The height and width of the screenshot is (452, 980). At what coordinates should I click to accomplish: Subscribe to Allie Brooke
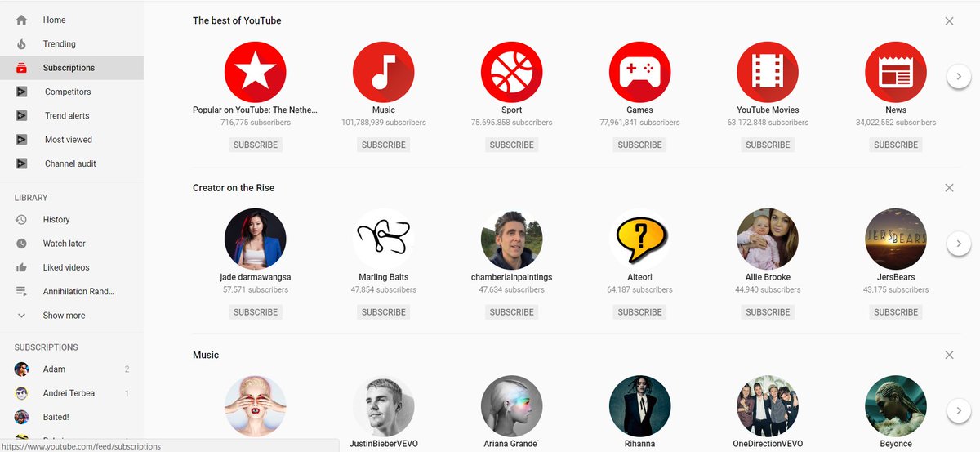[768, 312]
